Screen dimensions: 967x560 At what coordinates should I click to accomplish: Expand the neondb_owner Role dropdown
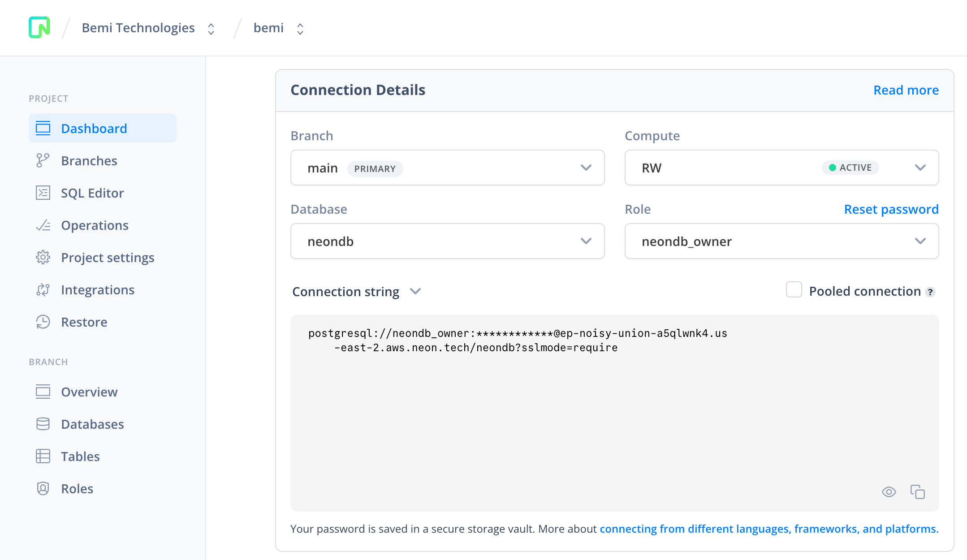pyautogui.click(x=781, y=241)
